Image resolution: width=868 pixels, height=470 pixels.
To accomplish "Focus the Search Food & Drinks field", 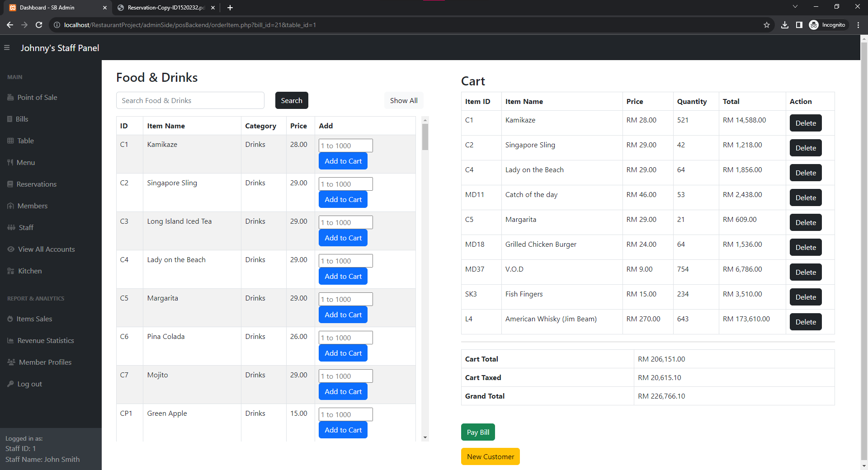I will tap(190, 100).
